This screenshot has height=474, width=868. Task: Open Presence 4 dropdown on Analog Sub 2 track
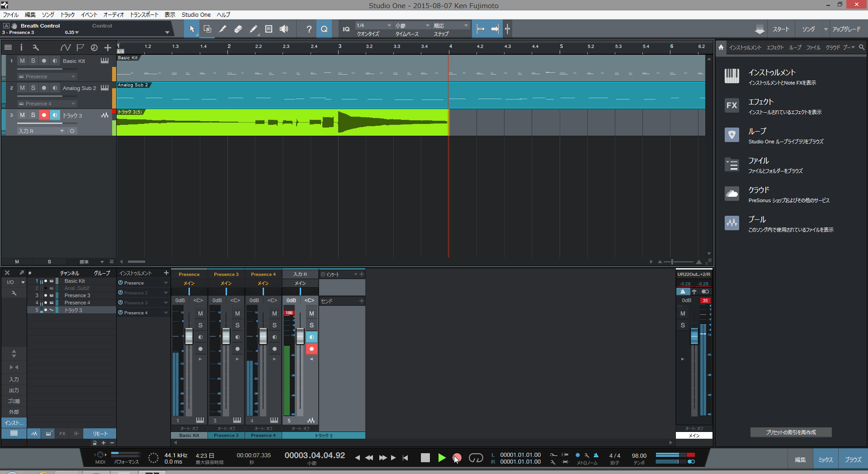[47, 104]
